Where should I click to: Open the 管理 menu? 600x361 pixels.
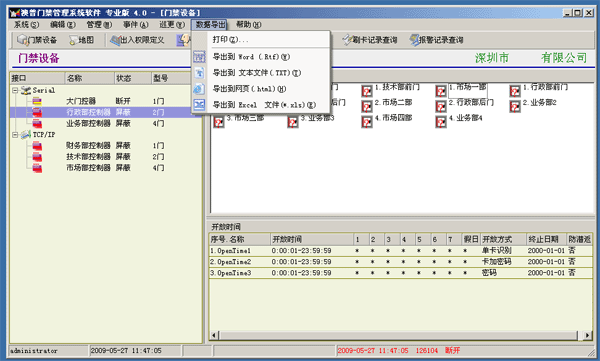click(x=99, y=25)
